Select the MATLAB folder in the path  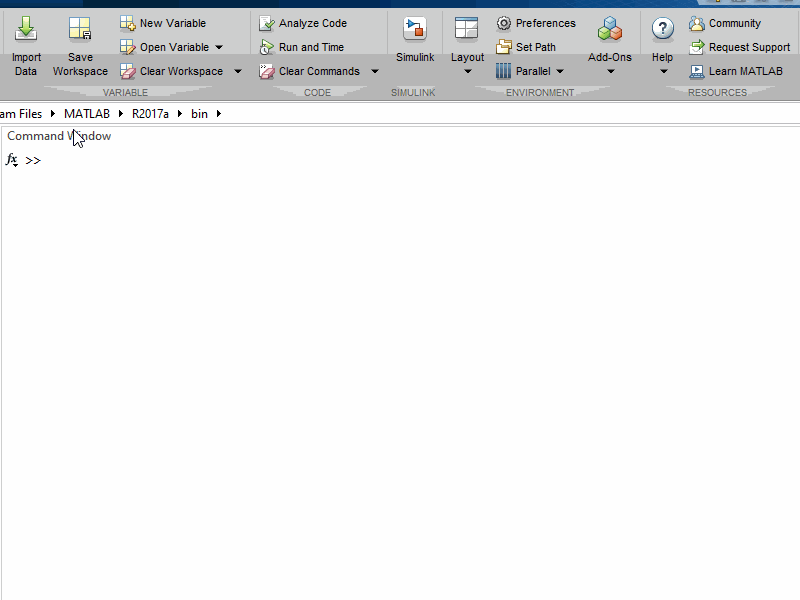click(x=87, y=114)
